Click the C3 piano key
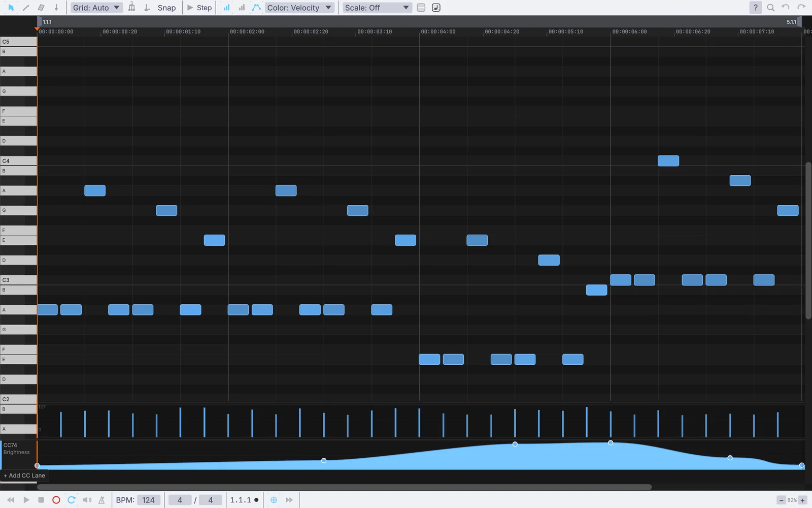 point(18,280)
